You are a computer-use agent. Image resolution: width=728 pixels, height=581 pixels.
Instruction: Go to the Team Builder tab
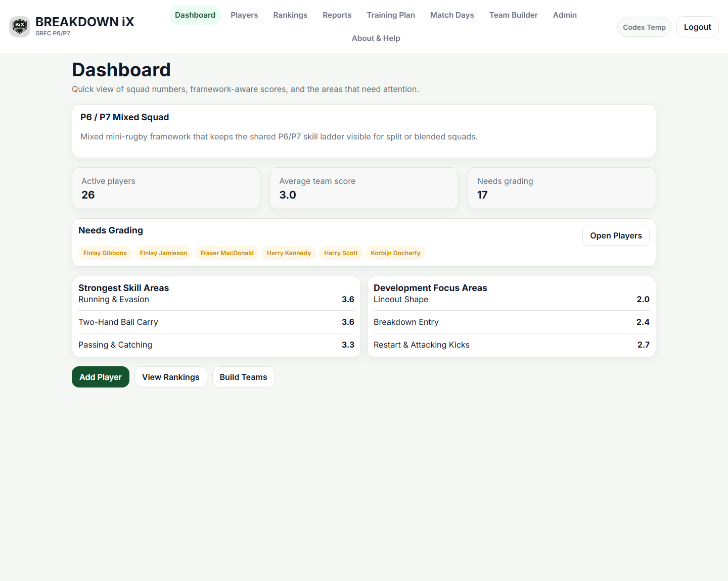click(x=513, y=15)
